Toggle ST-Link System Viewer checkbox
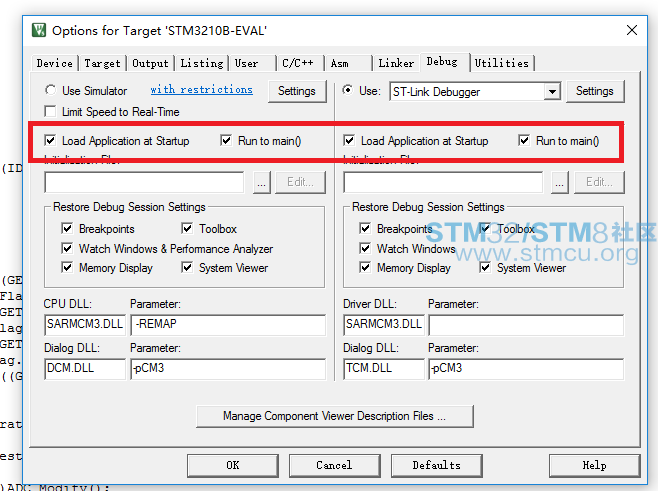Image resolution: width=658 pixels, height=491 pixels. [x=485, y=267]
